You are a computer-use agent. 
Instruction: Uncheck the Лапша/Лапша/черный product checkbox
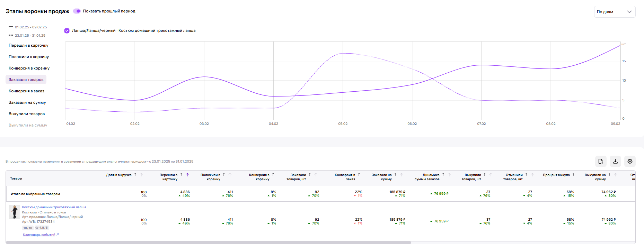[x=67, y=31]
